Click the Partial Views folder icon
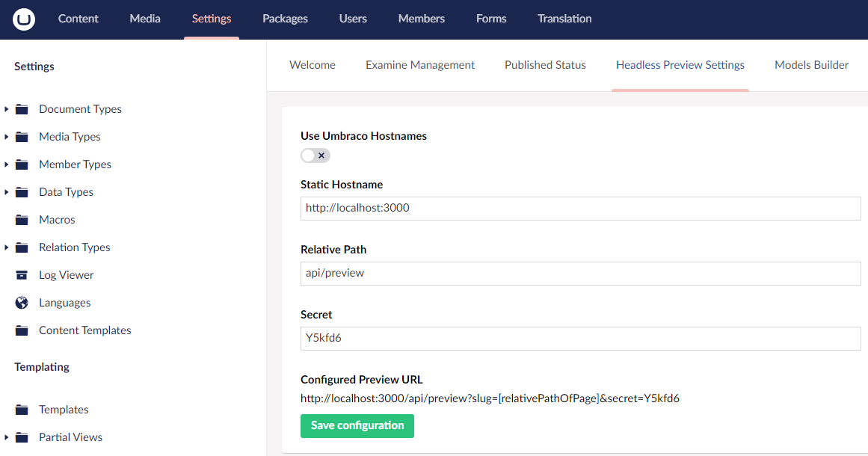The height and width of the screenshot is (456, 868). (x=22, y=437)
